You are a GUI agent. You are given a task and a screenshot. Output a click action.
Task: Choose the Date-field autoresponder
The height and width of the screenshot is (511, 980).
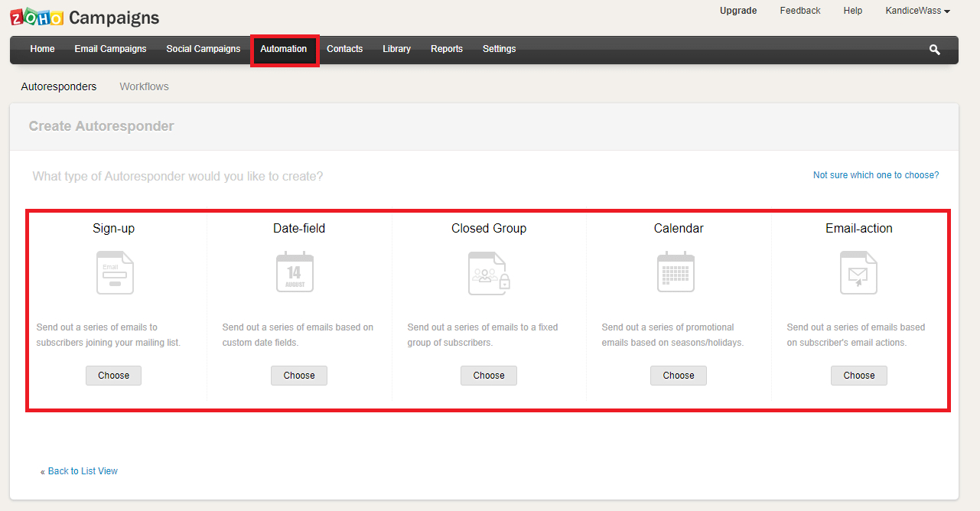coord(299,376)
